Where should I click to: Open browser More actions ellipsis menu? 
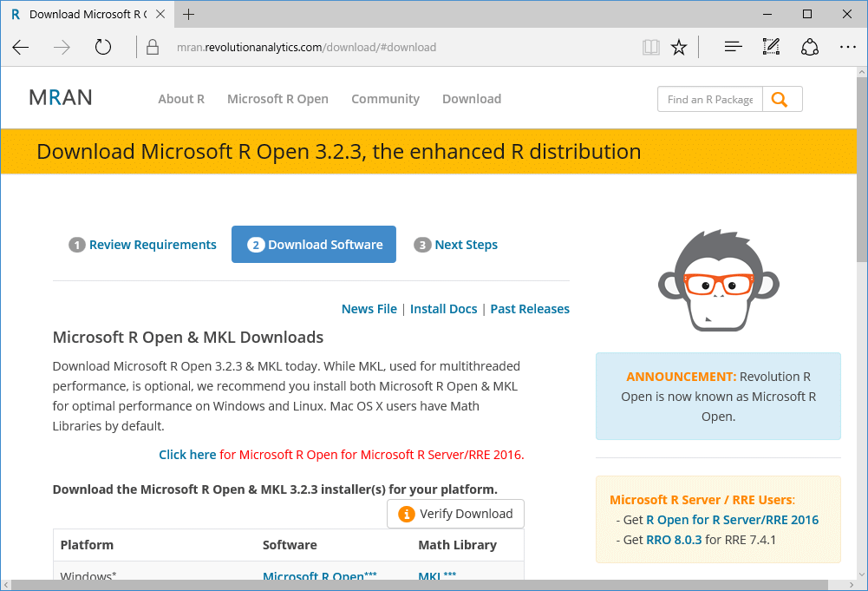(847, 48)
